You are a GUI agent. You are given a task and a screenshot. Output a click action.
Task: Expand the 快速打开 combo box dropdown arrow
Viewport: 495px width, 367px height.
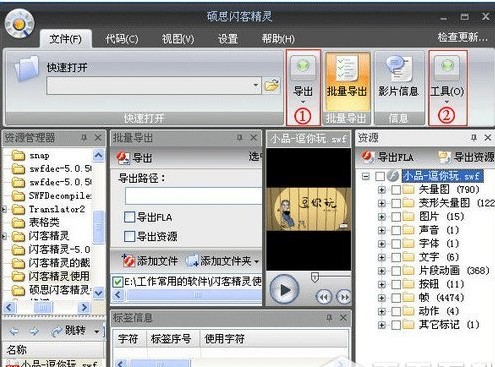pos(256,85)
